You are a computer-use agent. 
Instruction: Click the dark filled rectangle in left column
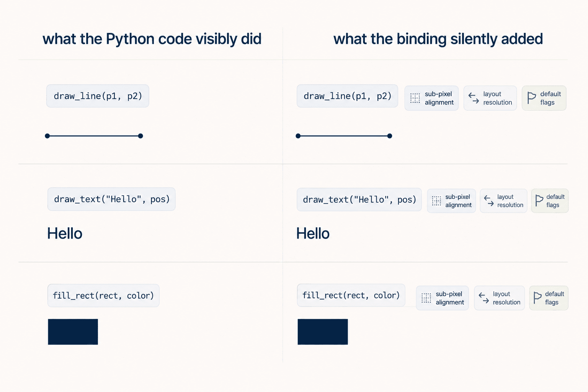click(73, 332)
